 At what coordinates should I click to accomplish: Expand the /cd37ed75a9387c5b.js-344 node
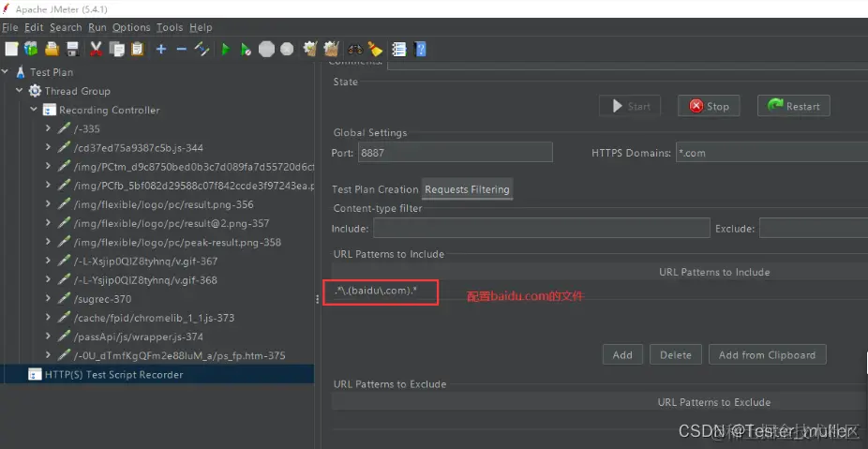tap(48, 148)
